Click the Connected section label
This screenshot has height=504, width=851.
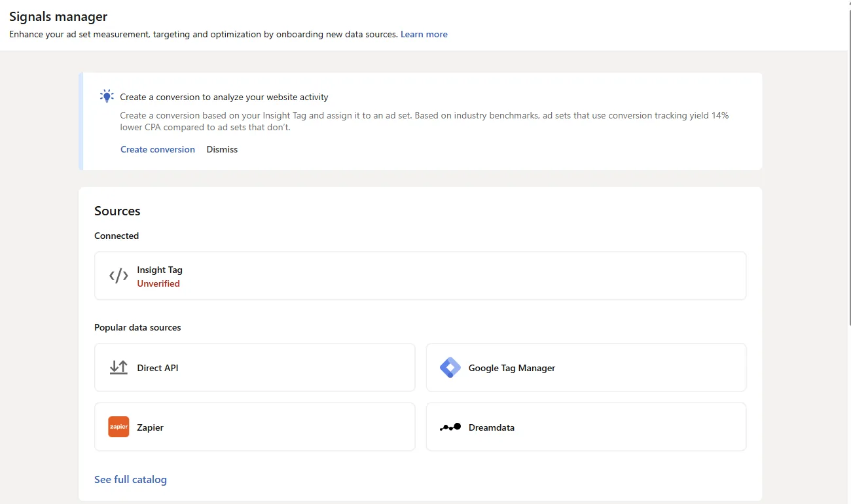(117, 236)
